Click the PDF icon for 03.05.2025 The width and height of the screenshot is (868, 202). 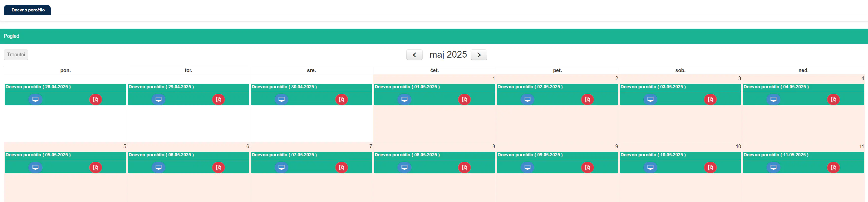click(710, 99)
